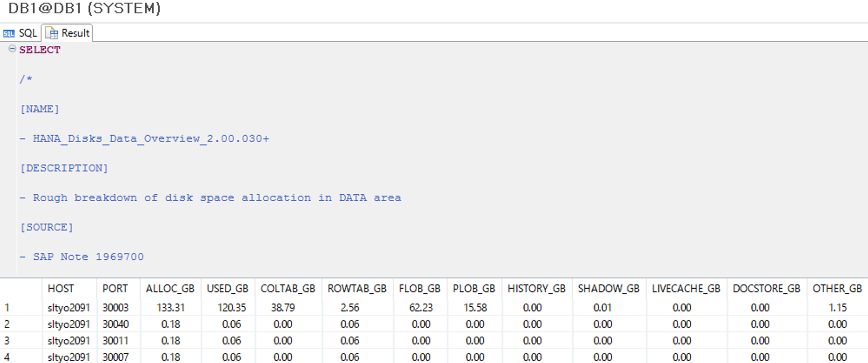The height and width of the screenshot is (363, 868).
Task: Click the Rough breakdown of disk space line
Action: coord(210,198)
